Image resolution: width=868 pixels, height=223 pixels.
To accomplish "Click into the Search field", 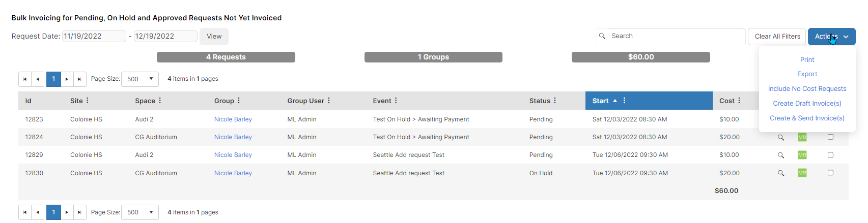I will [x=671, y=37].
